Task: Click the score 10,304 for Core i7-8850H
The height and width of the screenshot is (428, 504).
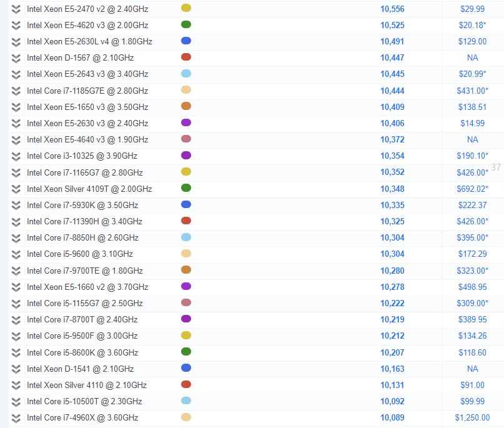Action: coord(392,238)
